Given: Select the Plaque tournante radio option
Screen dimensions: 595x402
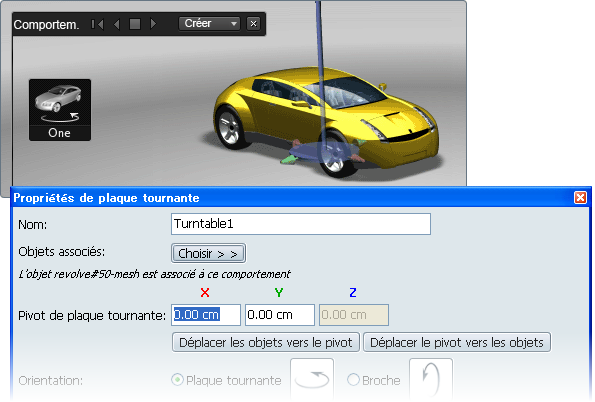Looking at the screenshot, I should click(177, 380).
